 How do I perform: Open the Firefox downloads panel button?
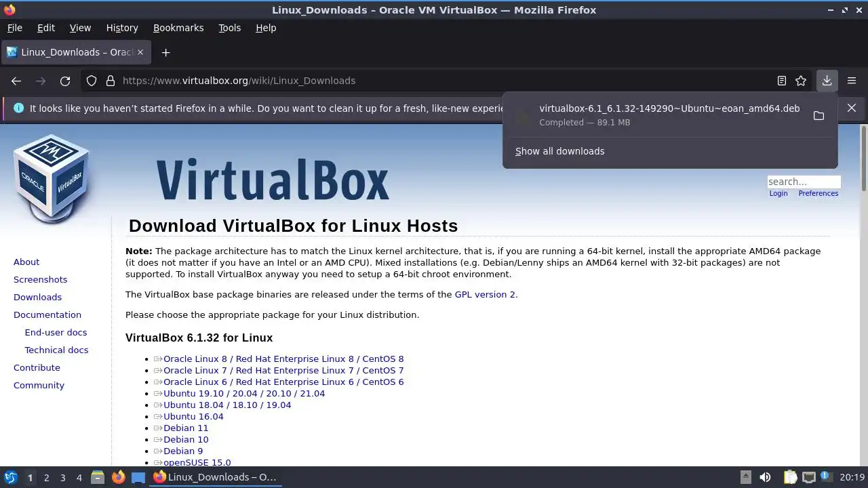pos(827,81)
